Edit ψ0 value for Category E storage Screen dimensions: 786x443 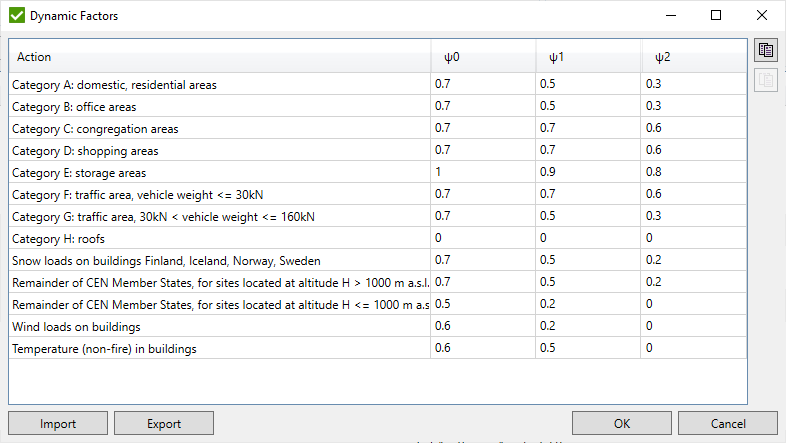point(482,173)
